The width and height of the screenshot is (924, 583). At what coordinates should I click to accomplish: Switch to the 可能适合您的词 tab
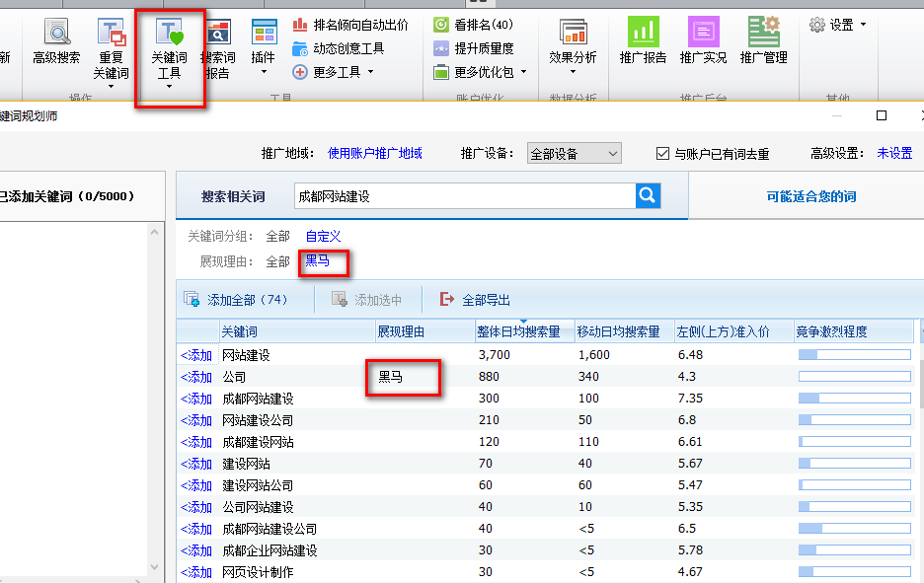[811, 196]
